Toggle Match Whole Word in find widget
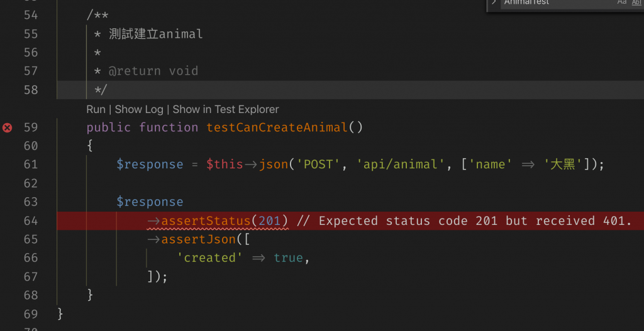The width and height of the screenshot is (644, 331). pyautogui.click(x=636, y=3)
